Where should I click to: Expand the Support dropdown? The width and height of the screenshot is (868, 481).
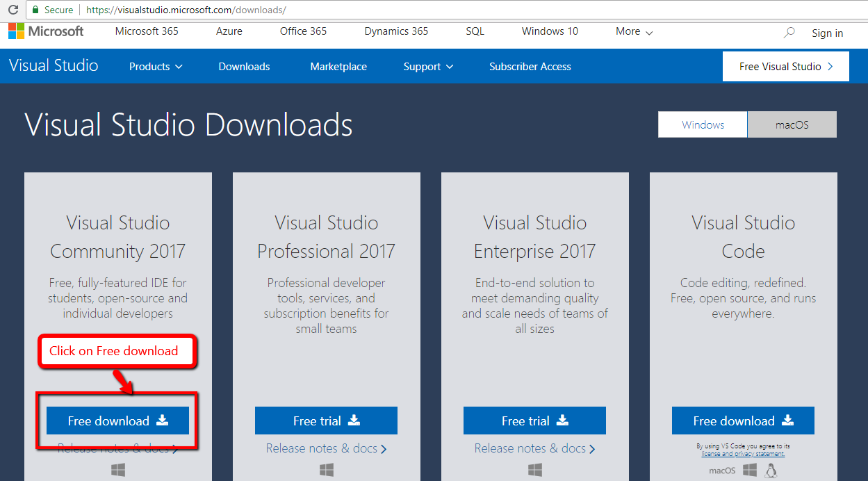click(427, 66)
